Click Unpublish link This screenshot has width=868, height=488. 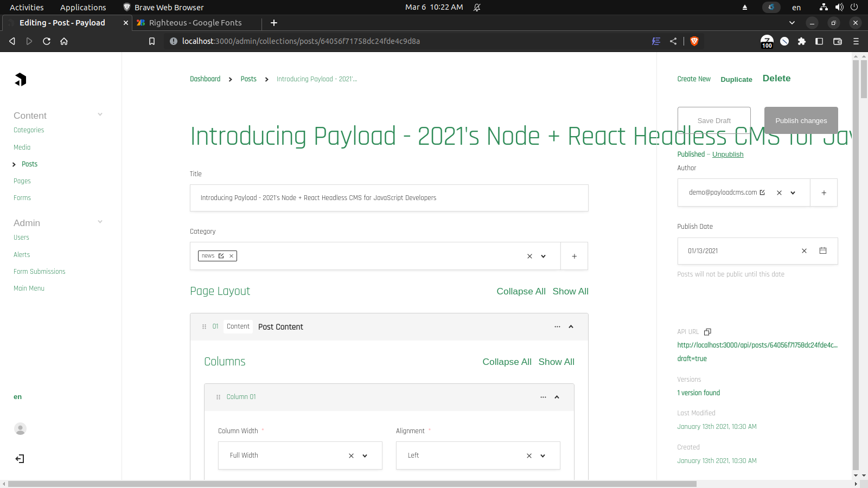[x=727, y=155]
